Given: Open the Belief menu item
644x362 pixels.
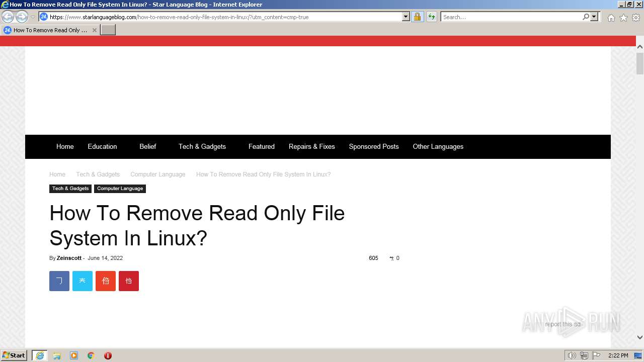Looking at the screenshot, I should pyautogui.click(x=148, y=146).
